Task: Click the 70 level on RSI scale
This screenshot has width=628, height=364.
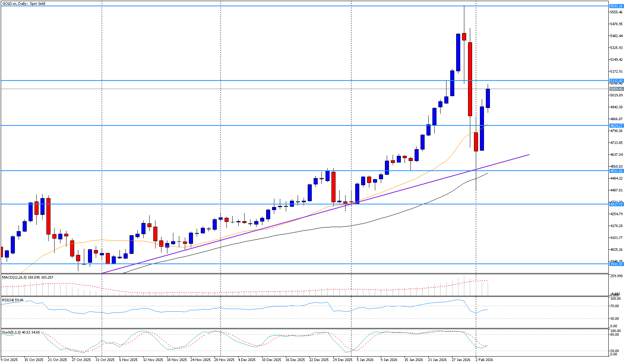Action: pos(614,306)
